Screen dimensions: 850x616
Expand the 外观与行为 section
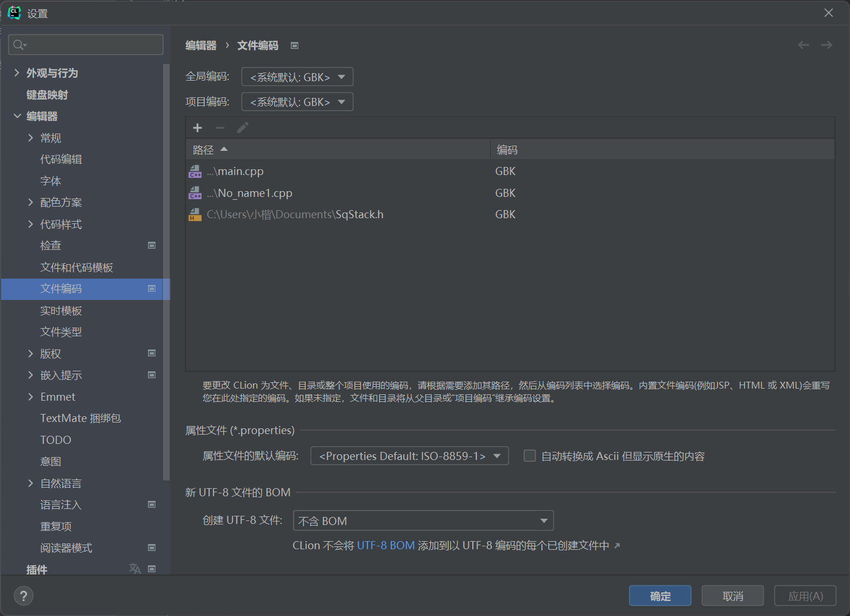[17, 73]
